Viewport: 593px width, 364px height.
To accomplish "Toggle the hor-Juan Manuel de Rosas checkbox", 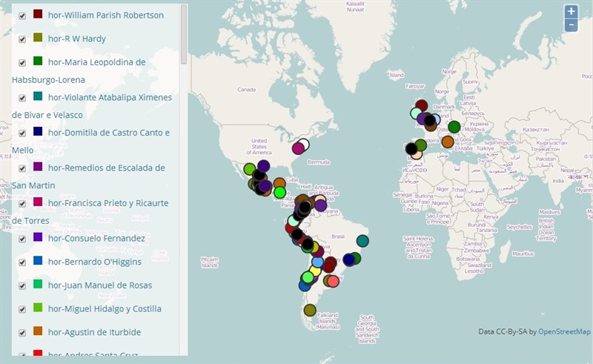I will click(22, 285).
